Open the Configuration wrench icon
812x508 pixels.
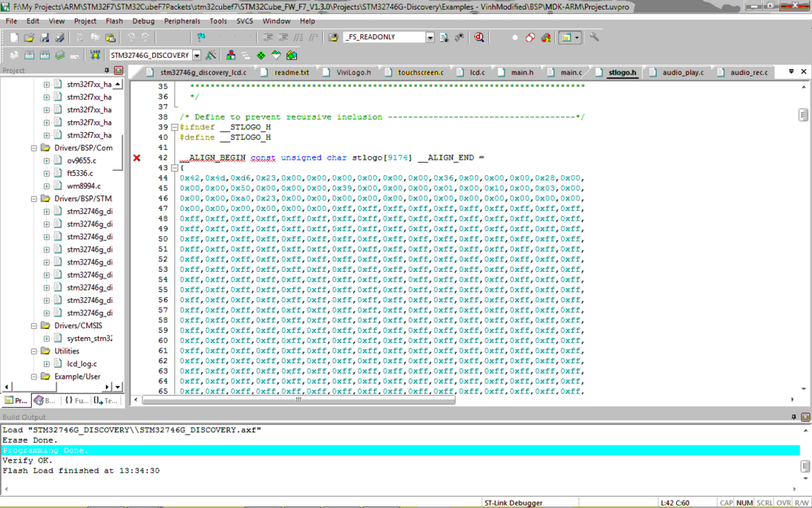[x=594, y=37]
